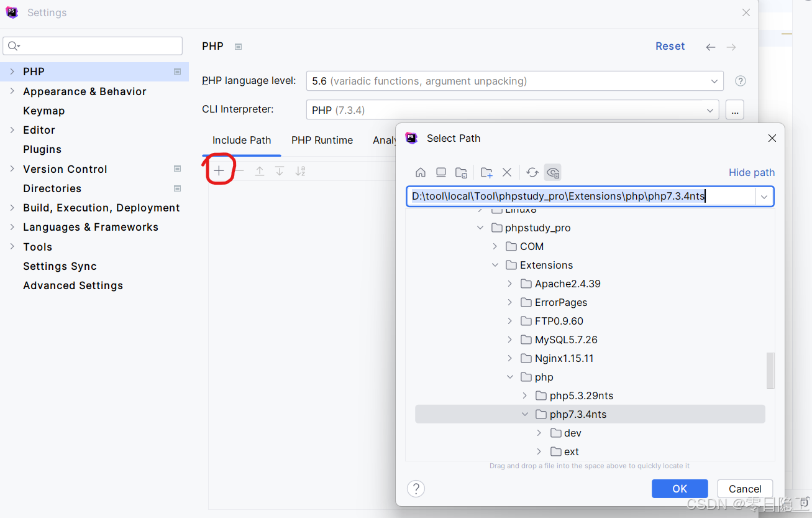Collapse the phpstudy_pro folder
Image resolution: width=812 pixels, height=518 pixels.
[480, 228]
